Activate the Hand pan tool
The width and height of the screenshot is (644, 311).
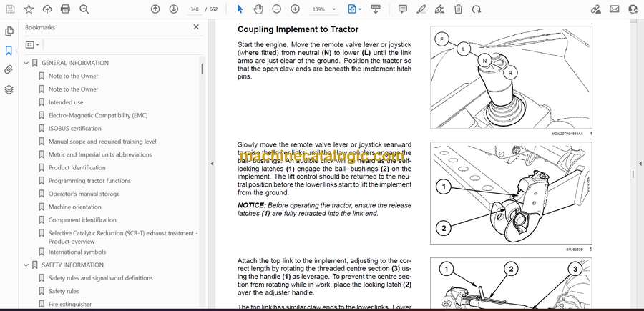pyautogui.click(x=258, y=9)
